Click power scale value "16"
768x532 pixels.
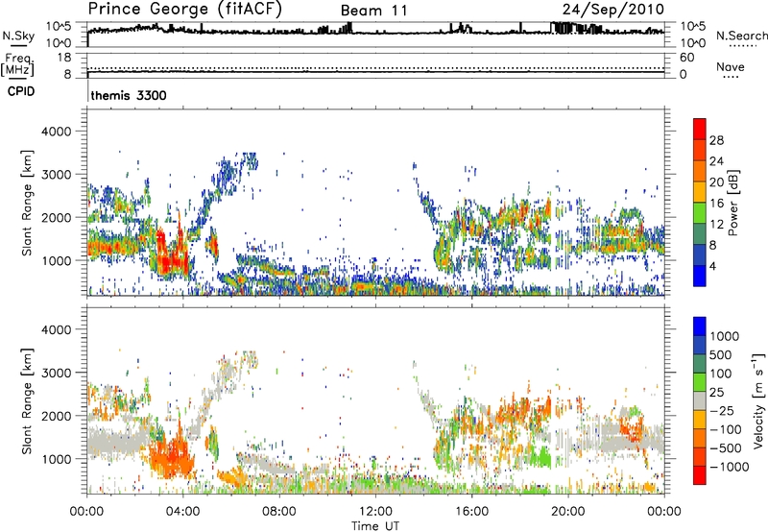click(x=716, y=204)
